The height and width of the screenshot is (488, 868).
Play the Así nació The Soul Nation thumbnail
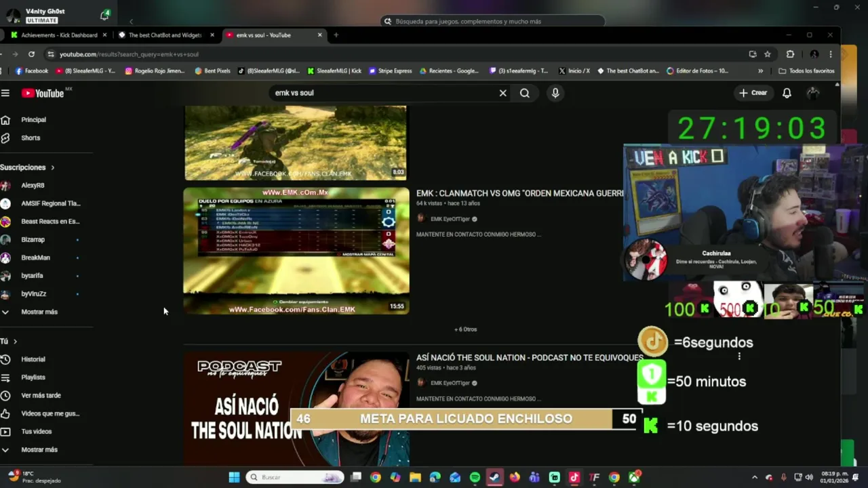tap(296, 409)
